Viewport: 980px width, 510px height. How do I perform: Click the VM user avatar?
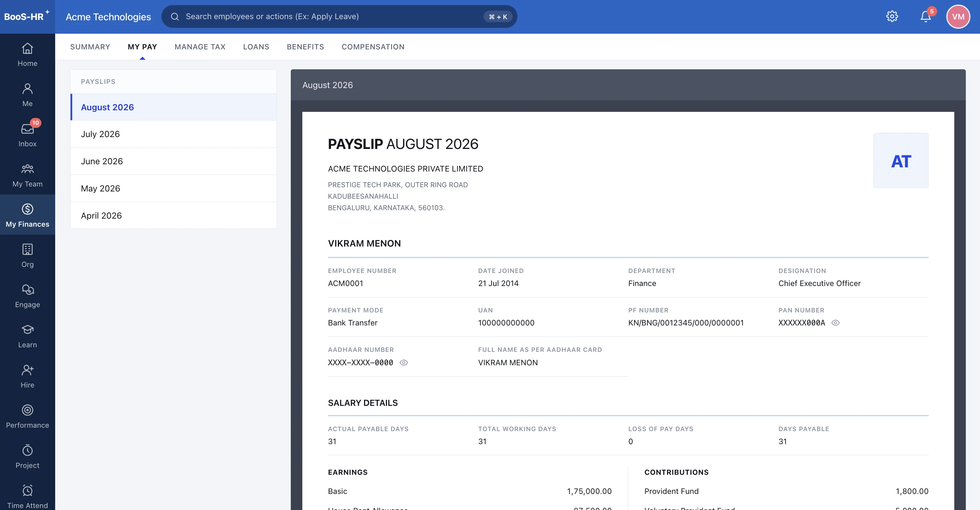point(958,16)
